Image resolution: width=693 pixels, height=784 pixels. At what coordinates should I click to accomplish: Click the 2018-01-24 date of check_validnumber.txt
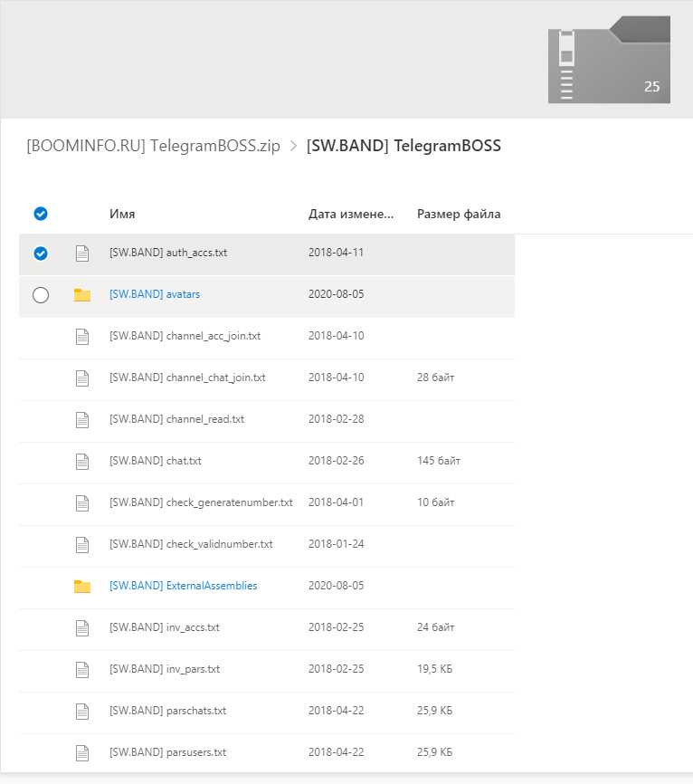[336, 544]
